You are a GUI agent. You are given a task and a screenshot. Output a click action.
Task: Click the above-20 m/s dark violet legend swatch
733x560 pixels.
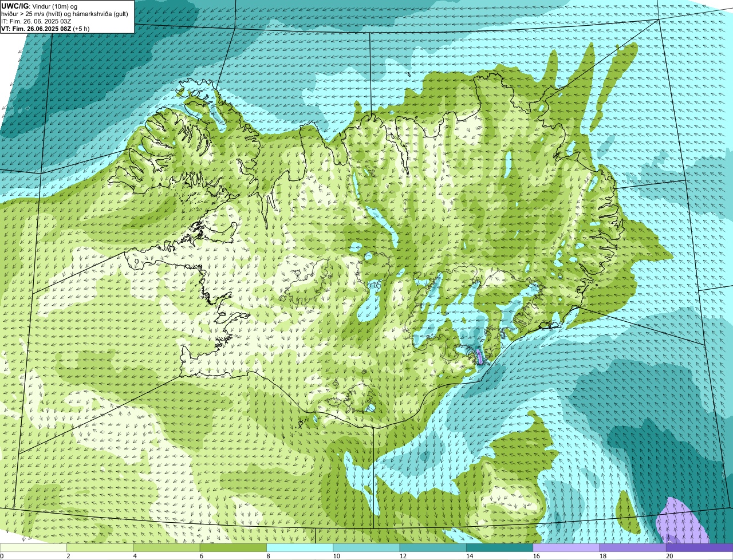click(x=700, y=548)
